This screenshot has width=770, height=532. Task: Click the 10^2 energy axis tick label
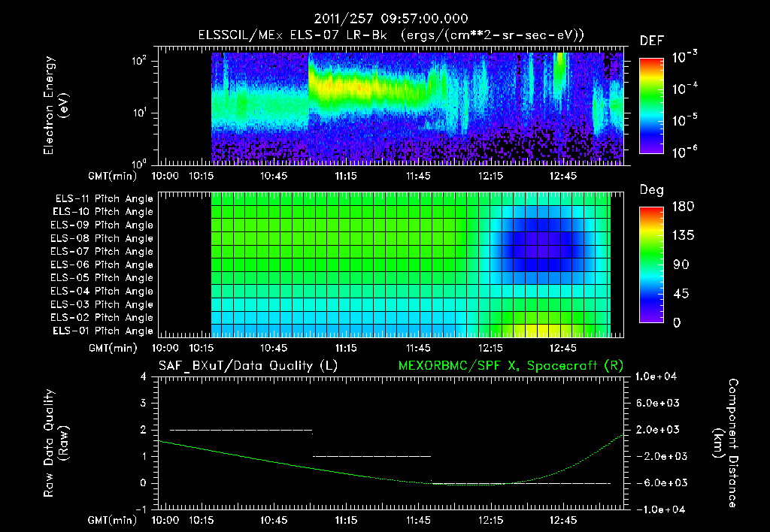139,61
